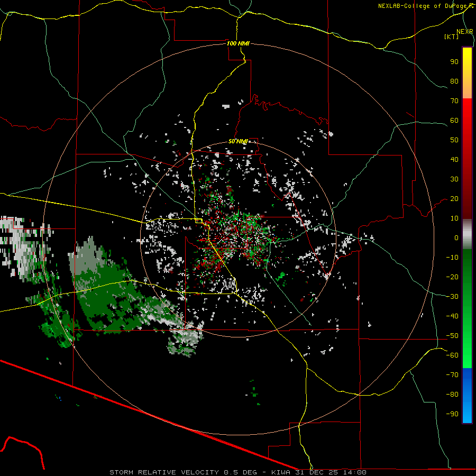Click the -30 value on the velocity scale
476x476 pixels.
coord(452,297)
